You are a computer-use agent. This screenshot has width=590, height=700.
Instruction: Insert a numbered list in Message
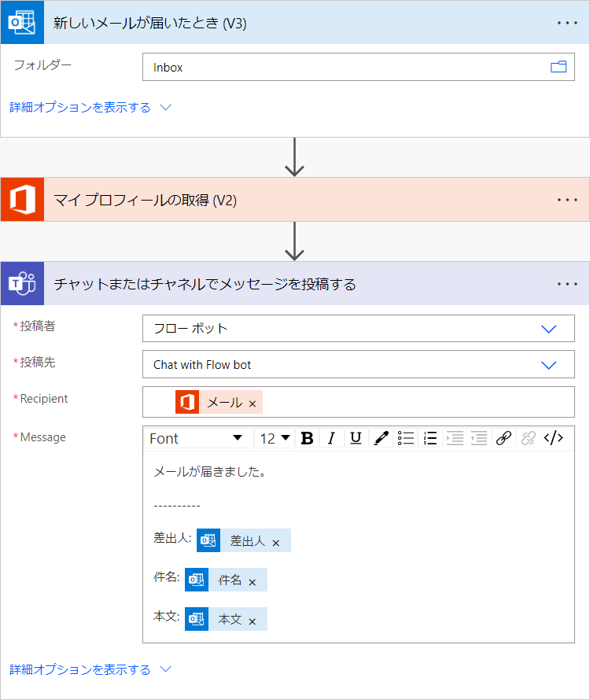point(430,438)
